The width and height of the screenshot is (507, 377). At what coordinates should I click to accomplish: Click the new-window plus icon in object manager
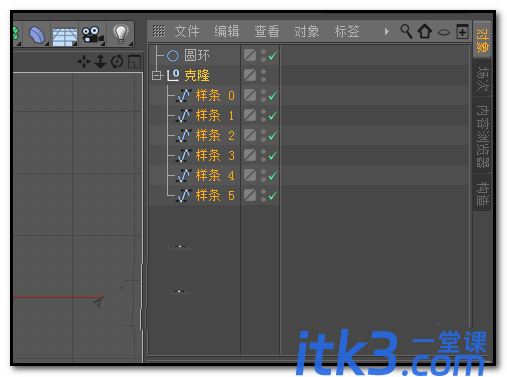pos(462,31)
